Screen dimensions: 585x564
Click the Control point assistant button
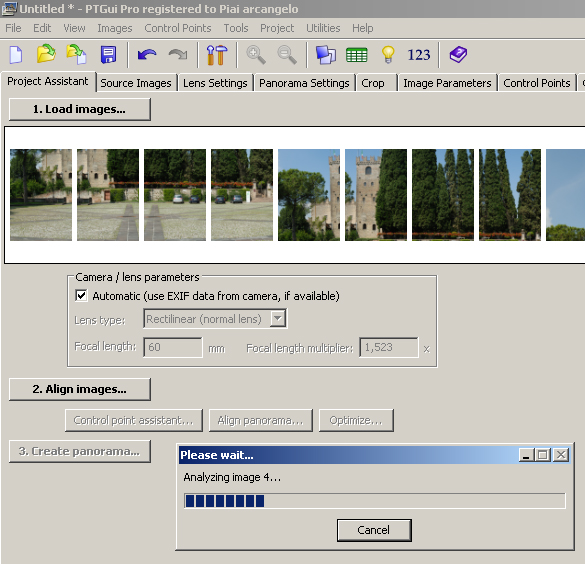pyautogui.click(x=134, y=420)
